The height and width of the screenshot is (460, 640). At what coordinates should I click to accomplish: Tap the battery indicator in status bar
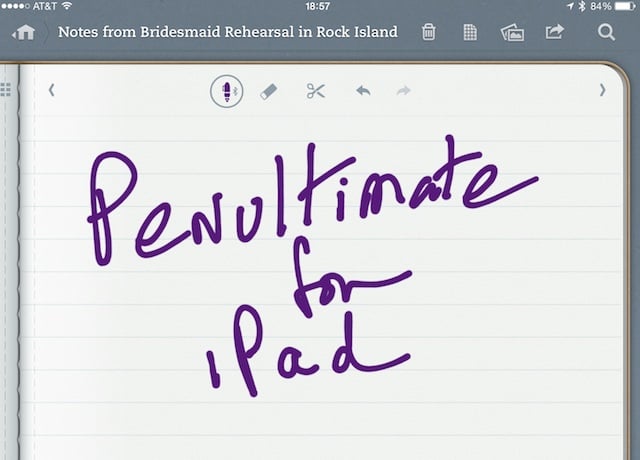625,6
